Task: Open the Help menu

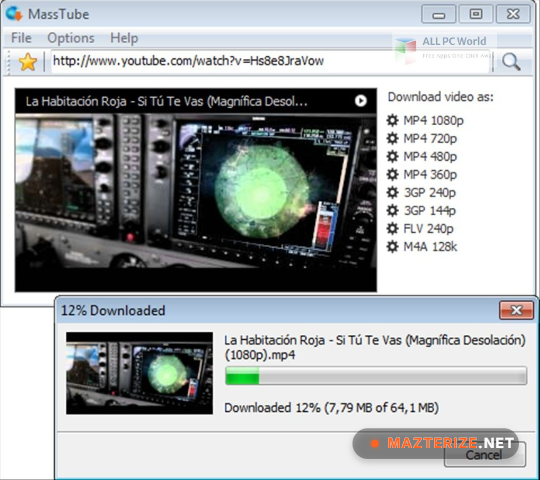Action: point(124,38)
